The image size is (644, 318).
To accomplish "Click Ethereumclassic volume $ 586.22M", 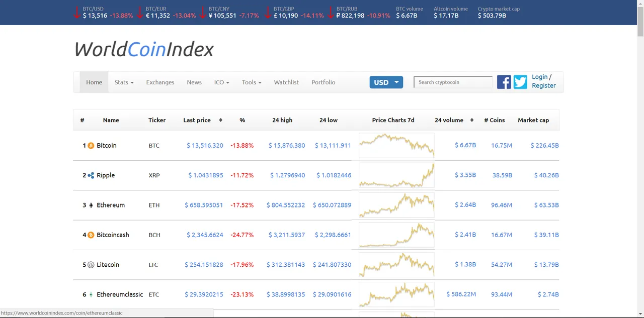I will [461, 294].
